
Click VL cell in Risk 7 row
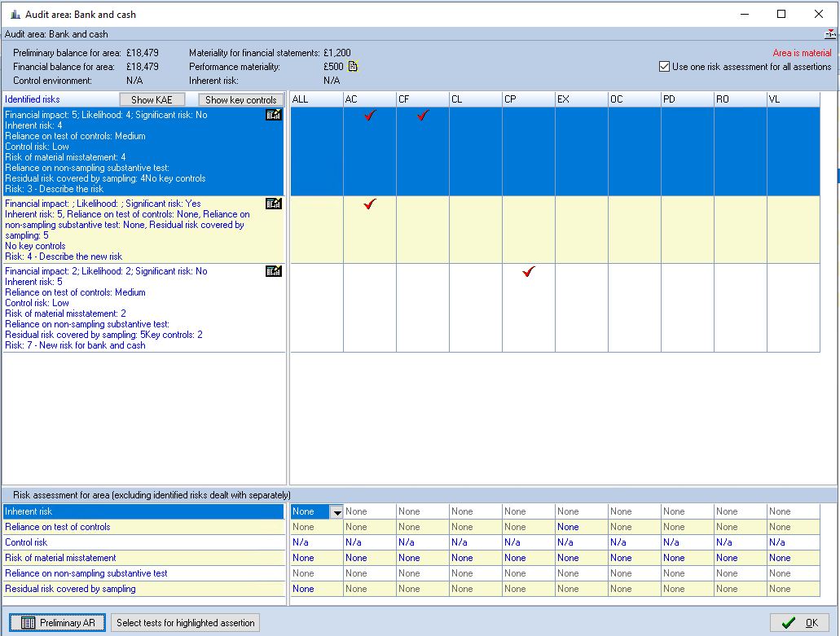(794, 308)
